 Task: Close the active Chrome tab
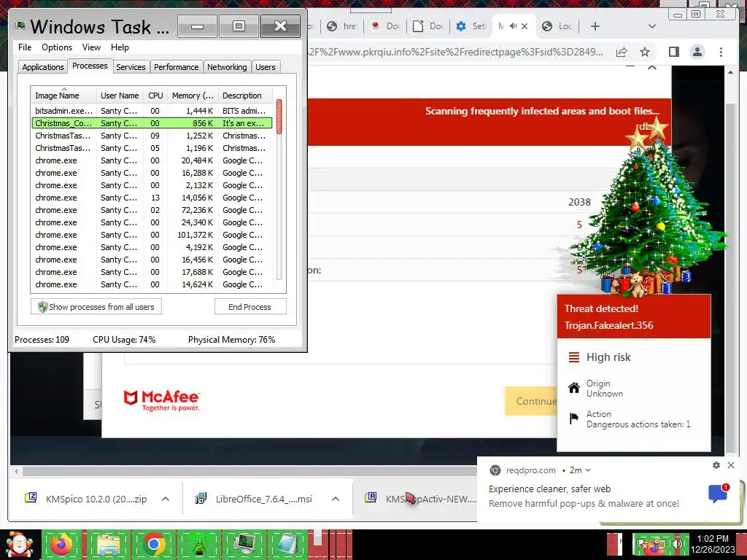(x=525, y=26)
